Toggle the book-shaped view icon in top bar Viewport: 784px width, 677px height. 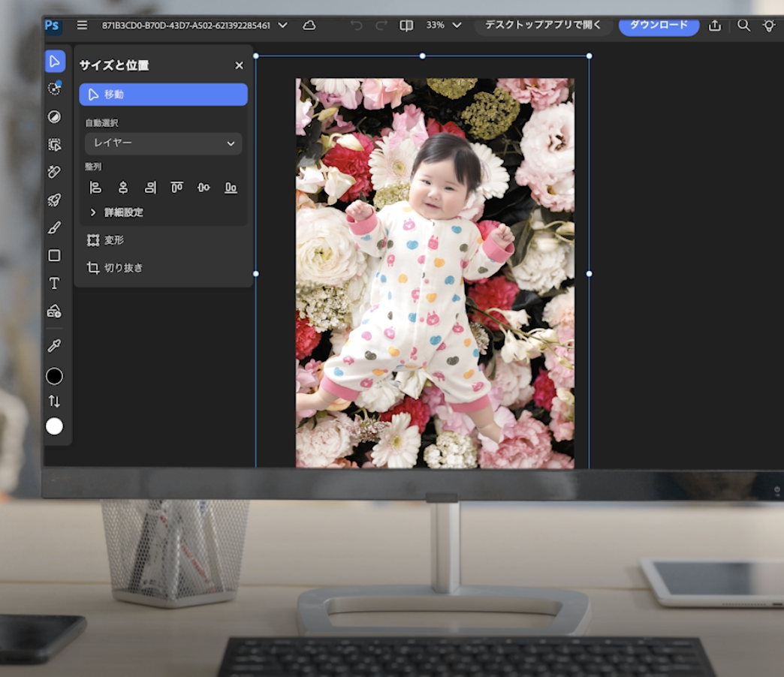(x=406, y=26)
